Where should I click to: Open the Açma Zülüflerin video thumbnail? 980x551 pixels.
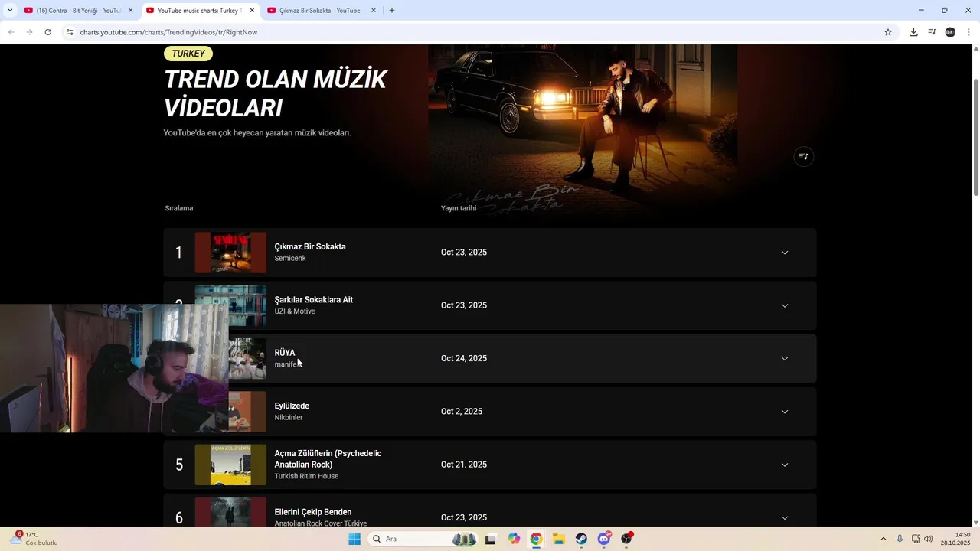[230, 465]
